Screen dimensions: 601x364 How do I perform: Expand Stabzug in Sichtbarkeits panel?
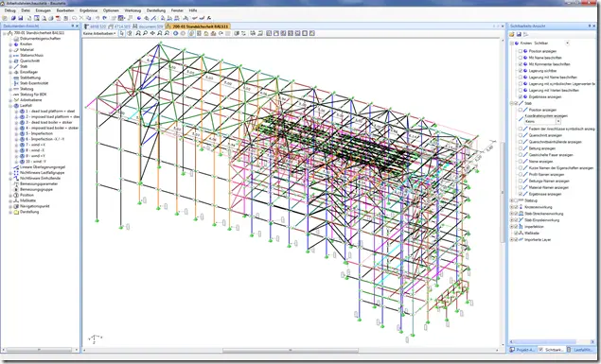click(x=511, y=200)
